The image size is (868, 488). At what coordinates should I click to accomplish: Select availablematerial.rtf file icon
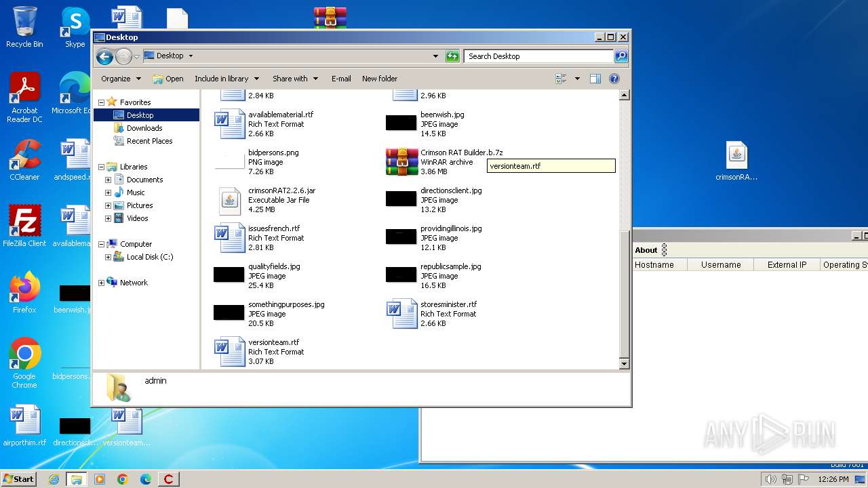coord(229,124)
